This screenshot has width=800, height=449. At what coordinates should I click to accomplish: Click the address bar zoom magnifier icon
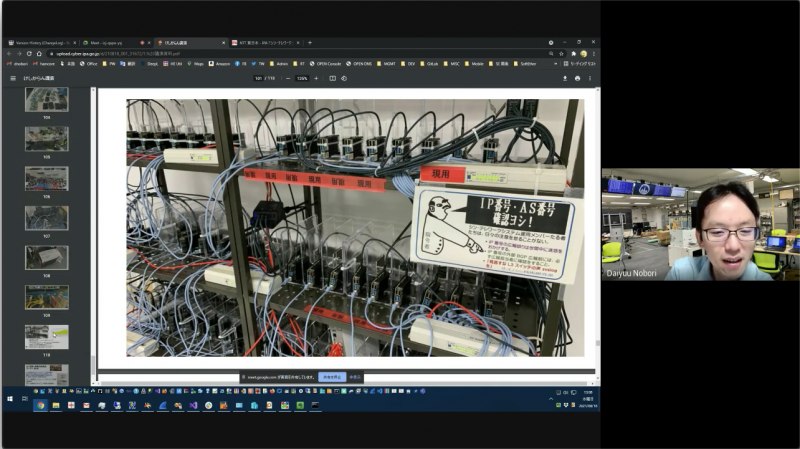click(x=552, y=54)
